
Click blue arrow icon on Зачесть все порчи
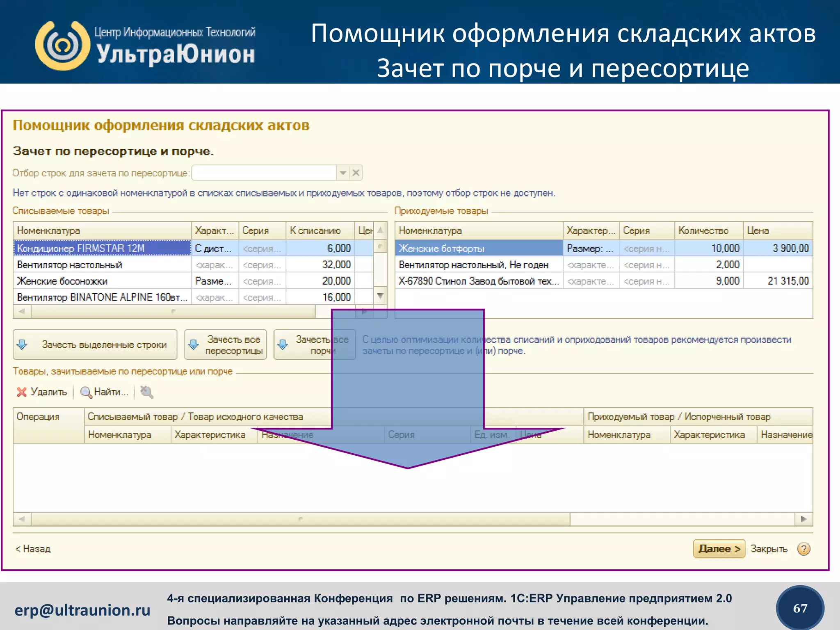coord(283,345)
